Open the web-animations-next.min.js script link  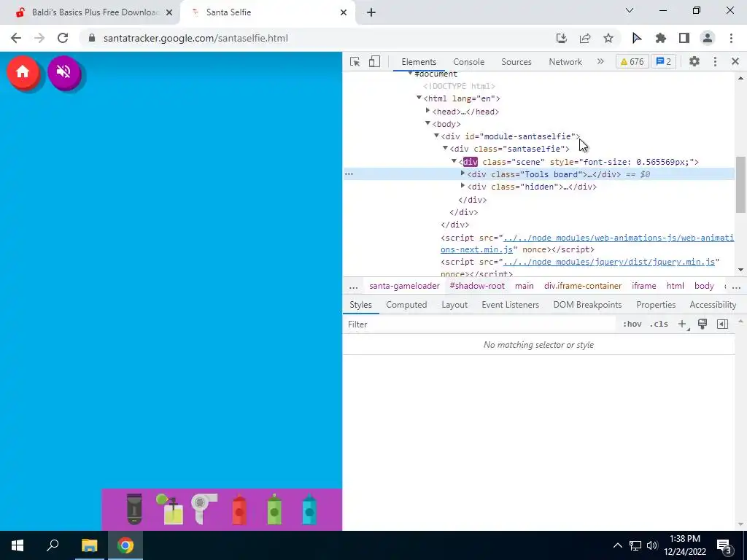(587, 244)
